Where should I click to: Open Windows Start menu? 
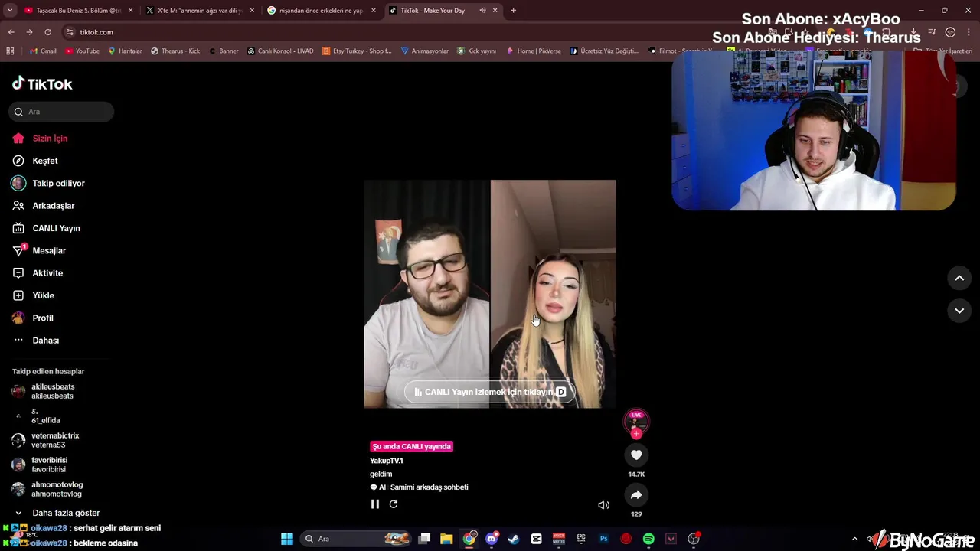pos(287,539)
